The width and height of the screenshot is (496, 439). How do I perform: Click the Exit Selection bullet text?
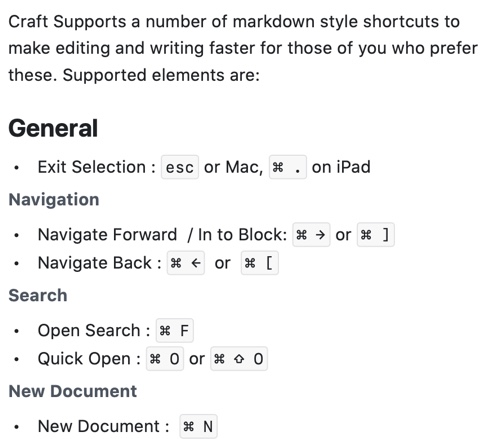tap(97, 167)
